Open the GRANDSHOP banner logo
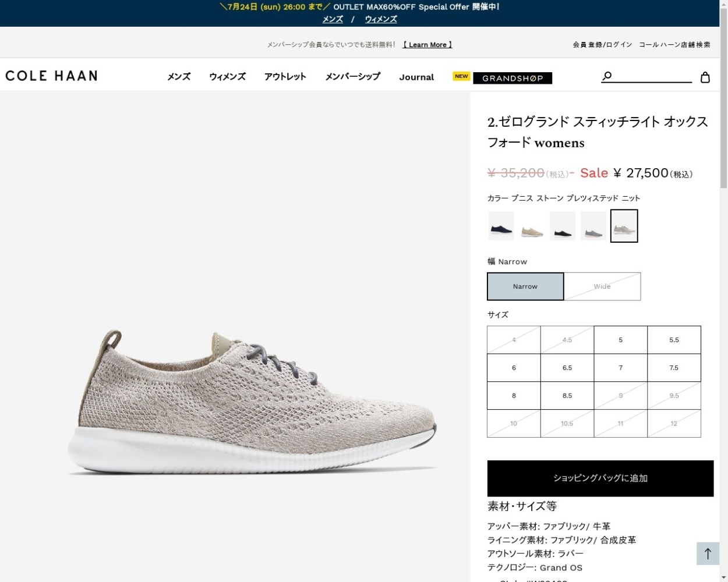The width and height of the screenshot is (728, 582). (x=513, y=78)
